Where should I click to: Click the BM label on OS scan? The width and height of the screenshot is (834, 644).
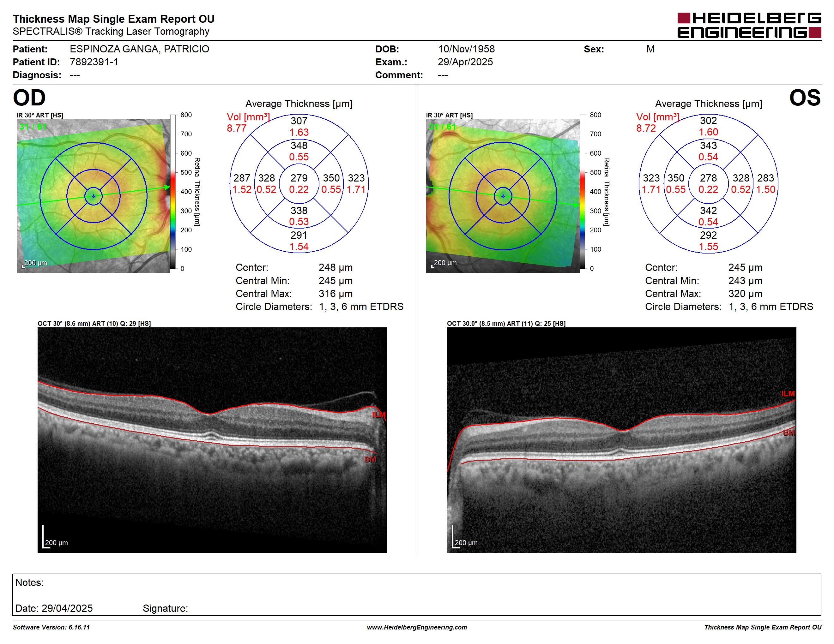(x=789, y=433)
